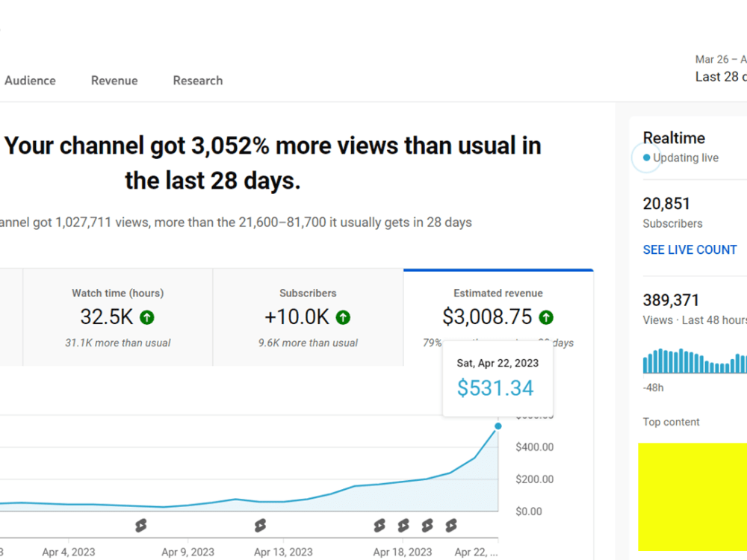
Task: Click the $531.34 tooltip value
Action: coord(495,388)
